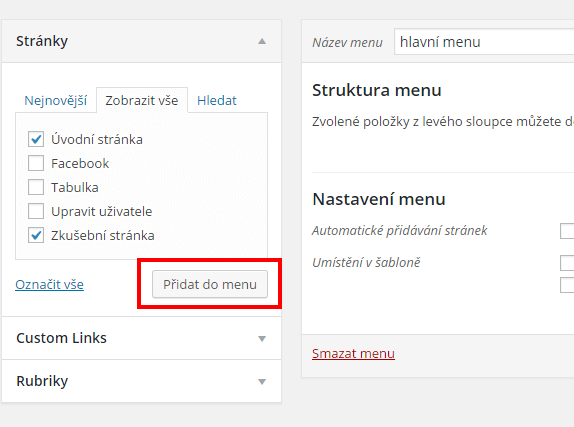Expand the Rubriky section arrow
The height and width of the screenshot is (427, 574).
[262, 382]
